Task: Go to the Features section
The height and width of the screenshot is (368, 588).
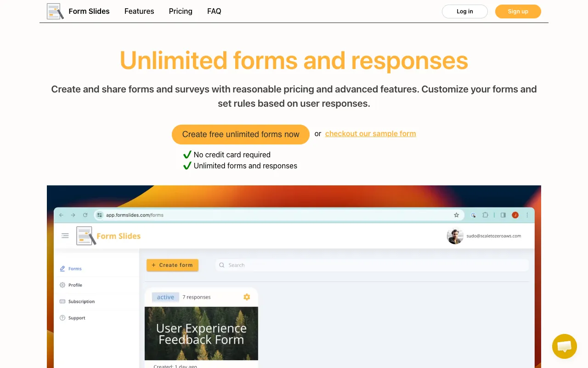Action: pos(139,11)
